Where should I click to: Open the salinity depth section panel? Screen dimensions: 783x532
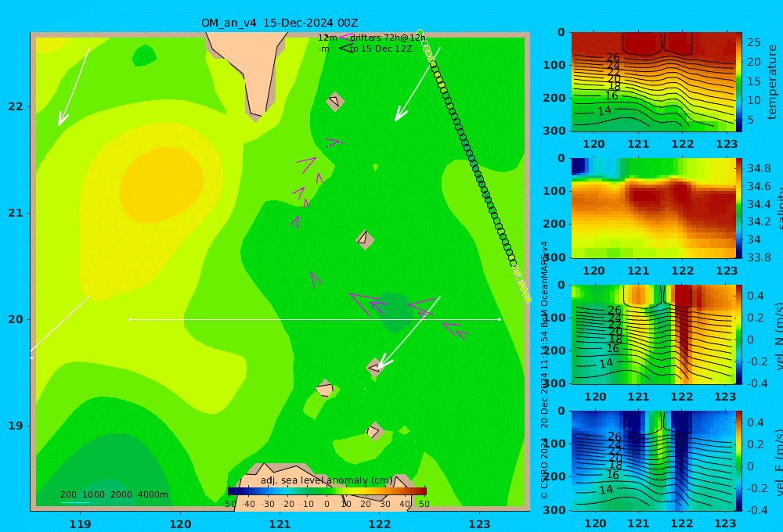click(x=654, y=208)
